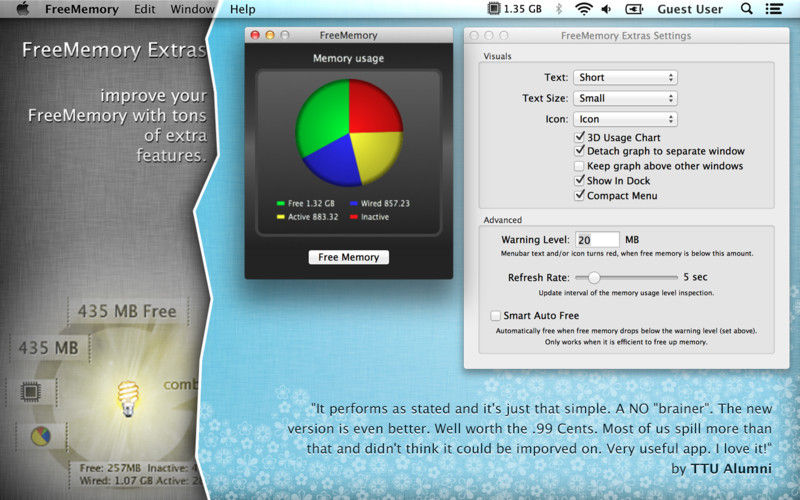This screenshot has width=800, height=500.
Task: Click the 'Free: 257MB' stat text
Action: click(110, 468)
